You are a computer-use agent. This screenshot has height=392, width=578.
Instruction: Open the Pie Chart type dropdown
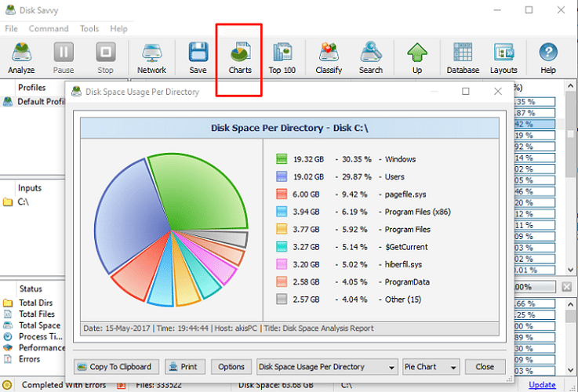click(x=431, y=367)
